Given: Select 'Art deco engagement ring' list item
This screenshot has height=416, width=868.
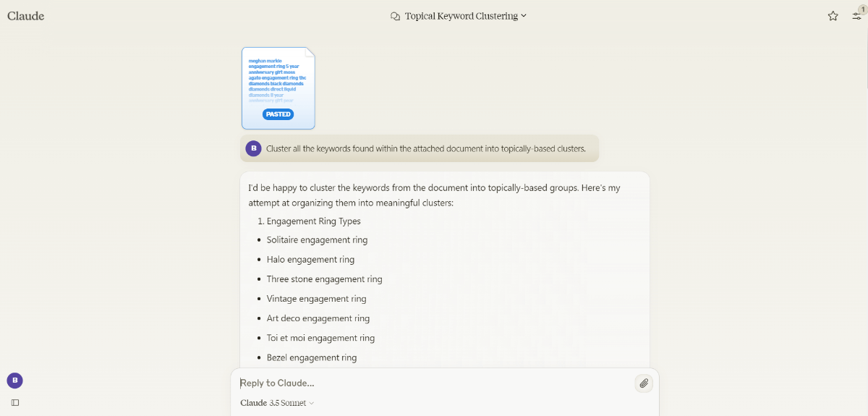Looking at the screenshot, I should (x=318, y=318).
